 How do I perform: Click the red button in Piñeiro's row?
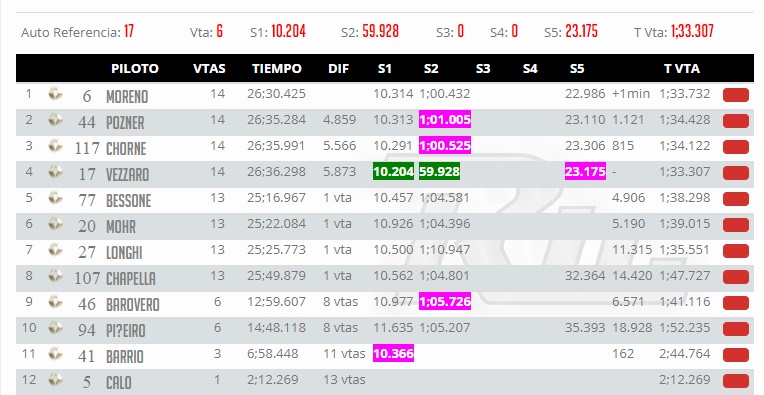(736, 329)
